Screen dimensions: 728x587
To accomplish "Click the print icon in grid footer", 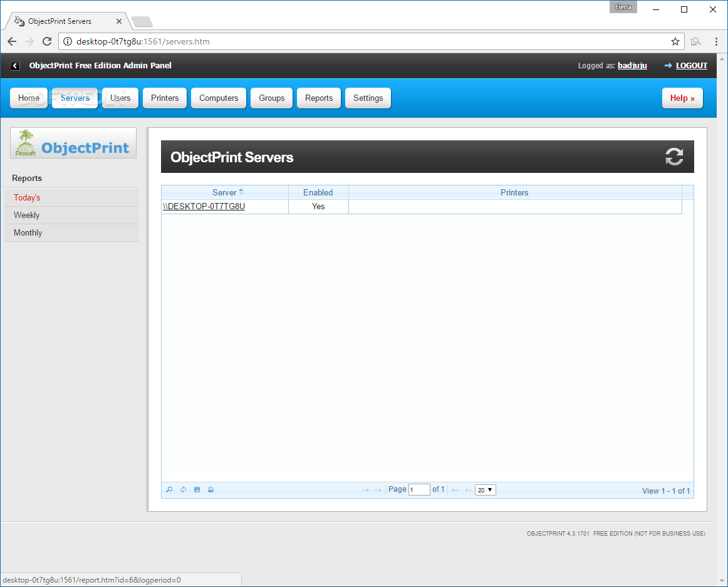I will click(211, 489).
